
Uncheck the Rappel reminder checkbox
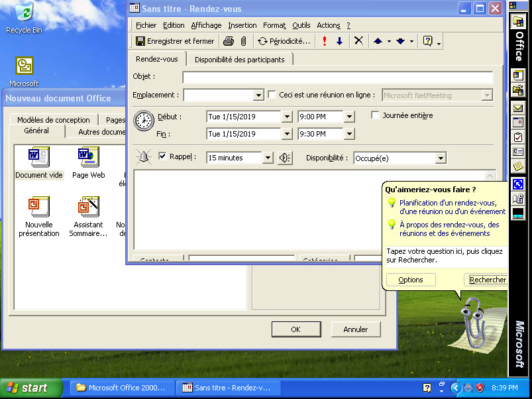pyautogui.click(x=163, y=157)
